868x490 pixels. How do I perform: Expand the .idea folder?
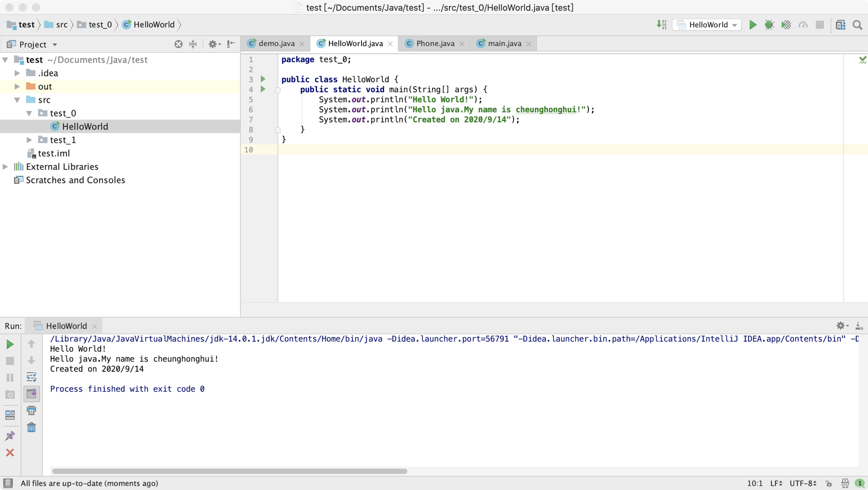[17, 73]
